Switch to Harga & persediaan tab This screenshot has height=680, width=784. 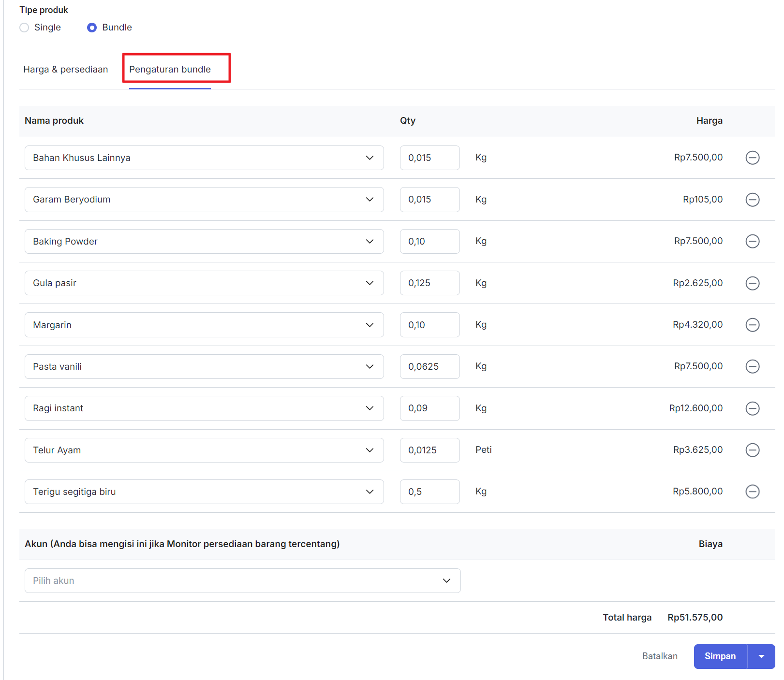click(66, 69)
